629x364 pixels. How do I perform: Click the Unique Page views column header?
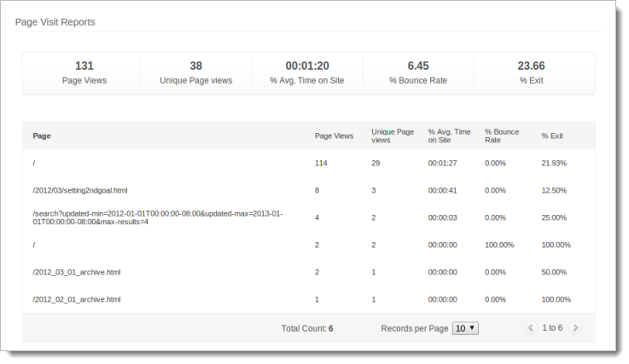393,136
